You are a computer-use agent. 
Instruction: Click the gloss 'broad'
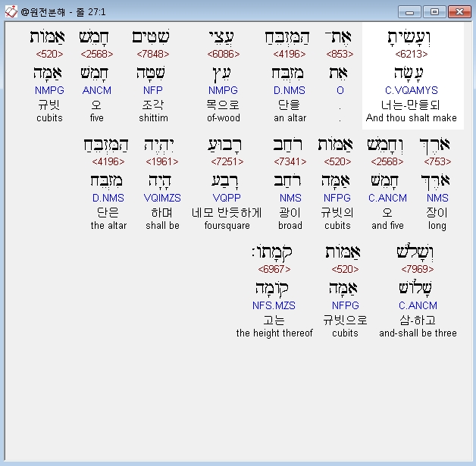pyautogui.click(x=290, y=226)
